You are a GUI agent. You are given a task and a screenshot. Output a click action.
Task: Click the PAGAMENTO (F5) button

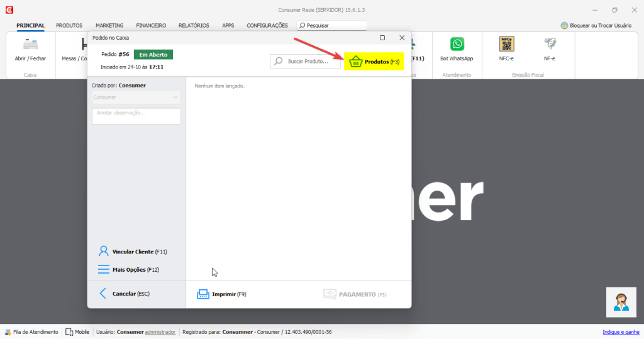click(355, 294)
